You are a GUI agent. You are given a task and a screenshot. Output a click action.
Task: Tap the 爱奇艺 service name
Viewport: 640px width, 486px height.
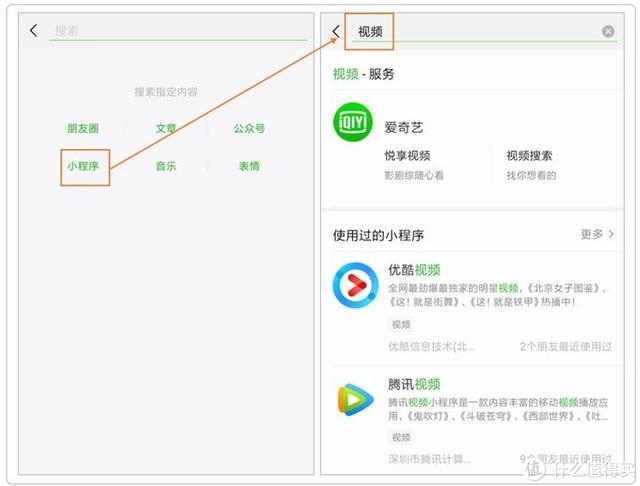[x=404, y=128]
